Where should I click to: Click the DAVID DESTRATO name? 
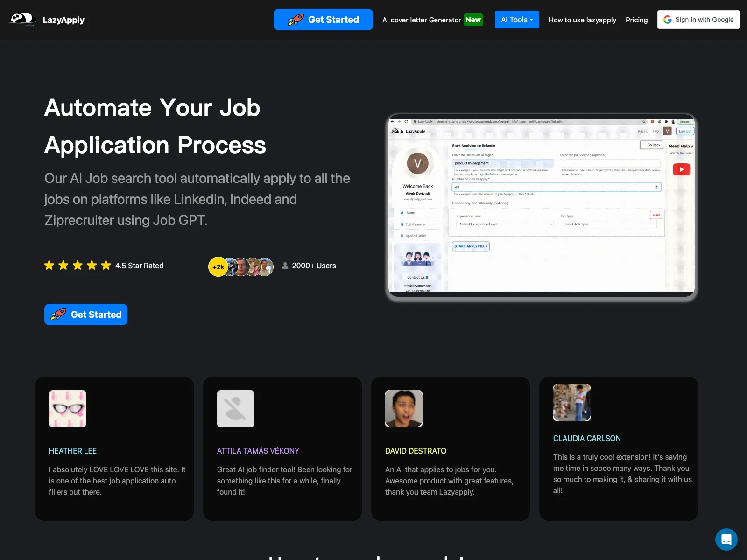click(x=416, y=451)
